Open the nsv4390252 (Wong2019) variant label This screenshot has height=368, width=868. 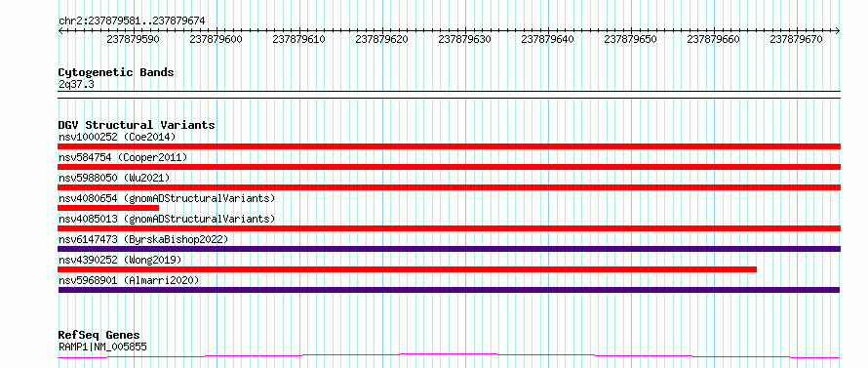point(120,260)
